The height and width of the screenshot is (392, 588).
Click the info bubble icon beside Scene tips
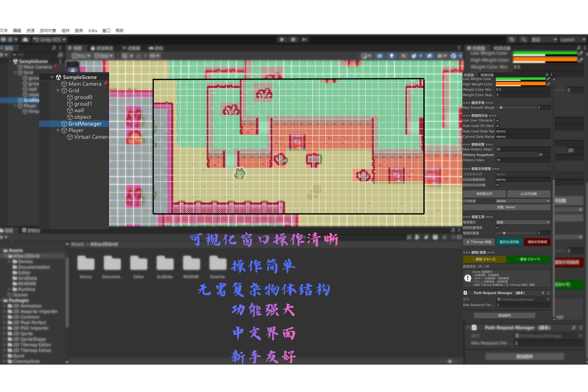[468, 278]
